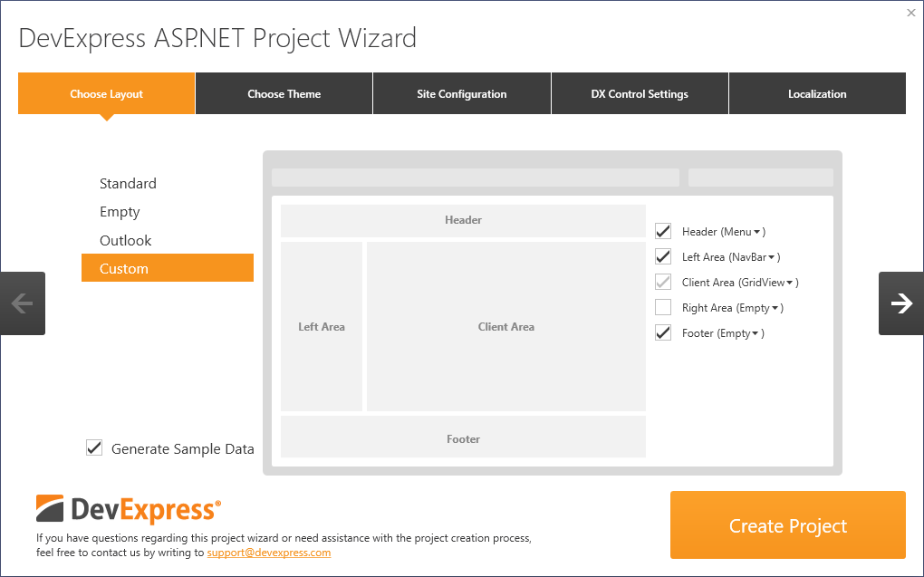The width and height of the screenshot is (924, 577).
Task: Open the Footer Empty dropdown
Action: coord(756,332)
